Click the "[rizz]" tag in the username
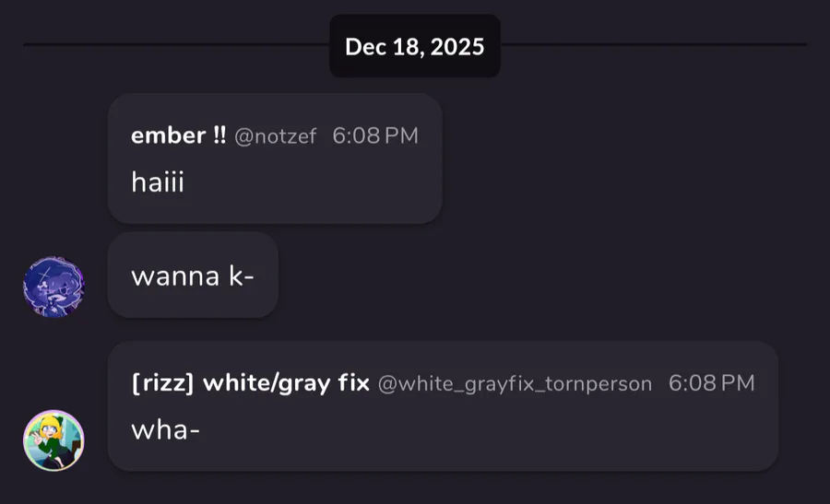 162,383
